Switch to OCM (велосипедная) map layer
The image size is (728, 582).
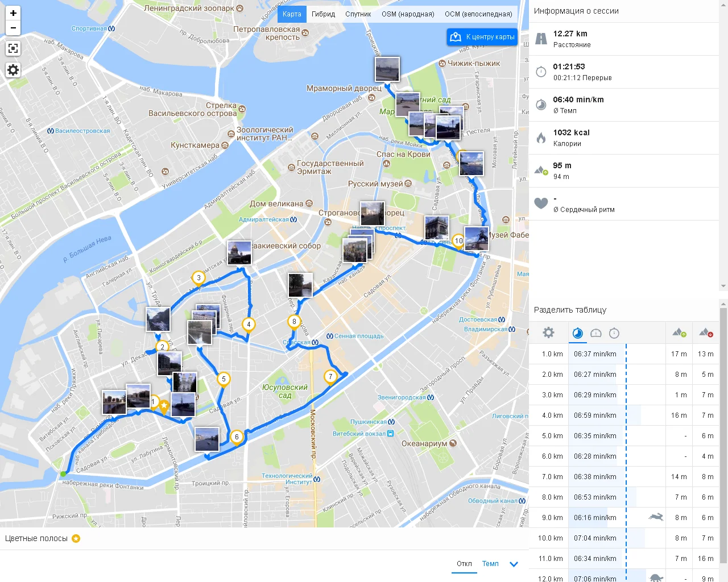[x=478, y=14]
